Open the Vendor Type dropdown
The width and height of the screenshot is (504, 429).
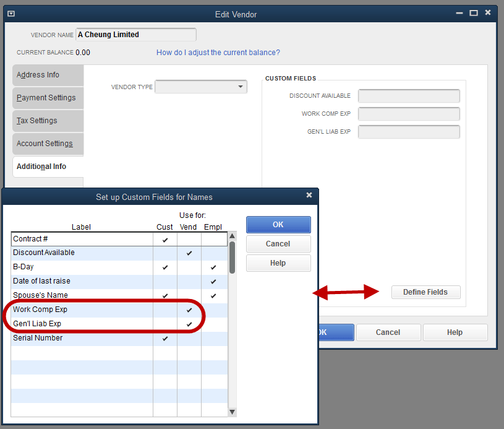tap(241, 86)
